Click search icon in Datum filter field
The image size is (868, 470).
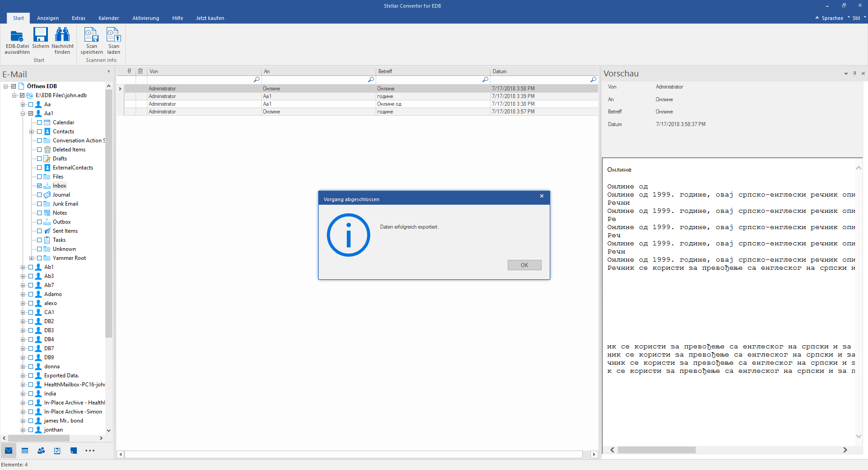pos(593,80)
